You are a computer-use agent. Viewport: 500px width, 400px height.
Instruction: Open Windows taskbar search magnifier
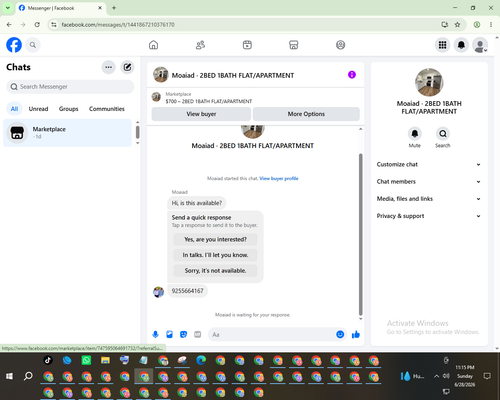[28, 376]
